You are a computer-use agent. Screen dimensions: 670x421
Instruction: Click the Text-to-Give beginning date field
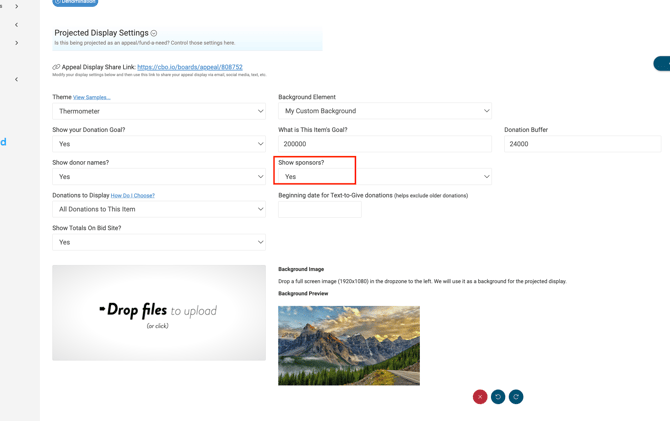[320, 210]
